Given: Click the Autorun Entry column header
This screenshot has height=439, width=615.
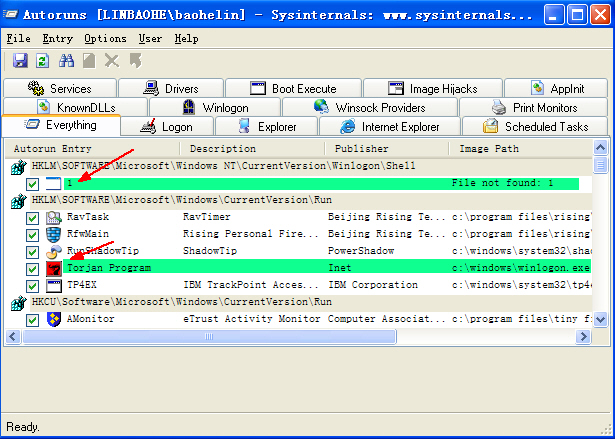Looking at the screenshot, I should pos(92,149).
